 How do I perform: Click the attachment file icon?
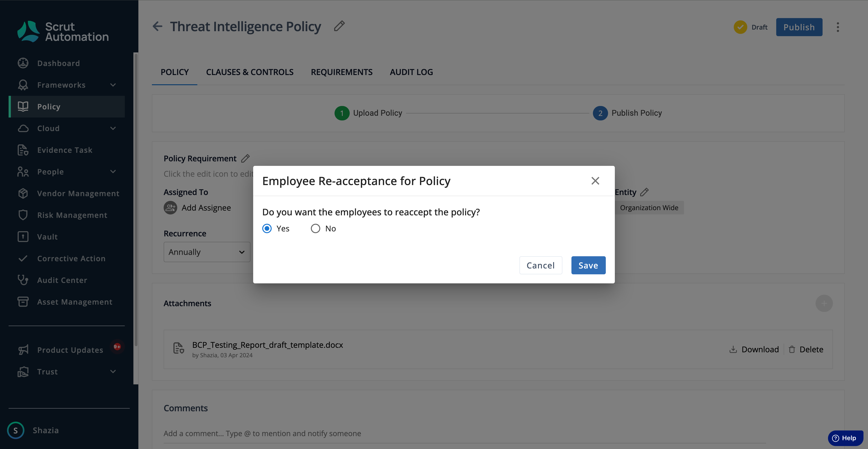click(178, 348)
